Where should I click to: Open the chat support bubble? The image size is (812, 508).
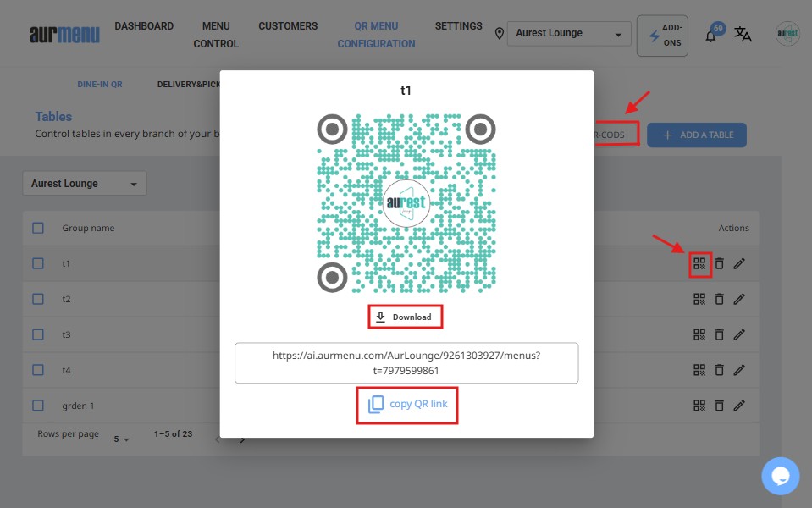point(780,476)
